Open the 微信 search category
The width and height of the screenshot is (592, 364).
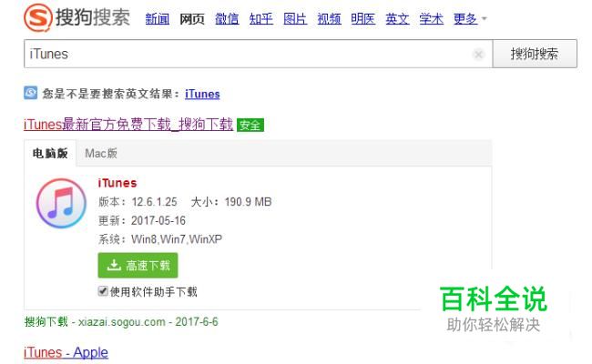coord(227,18)
